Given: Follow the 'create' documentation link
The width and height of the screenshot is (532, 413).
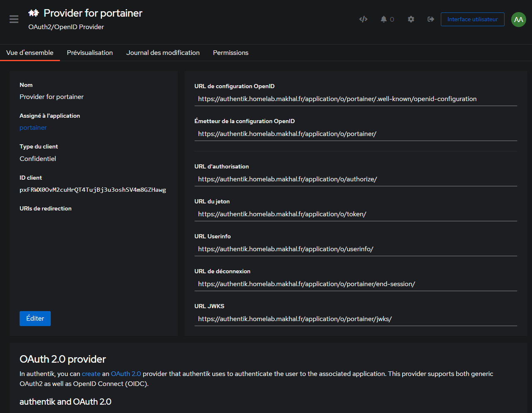Looking at the screenshot, I should point(91,374).
